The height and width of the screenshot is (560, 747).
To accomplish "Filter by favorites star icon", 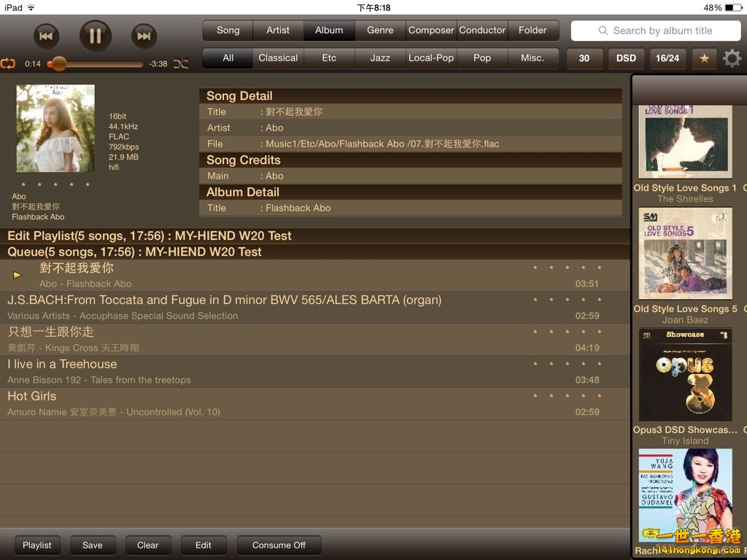I will 704,58.
